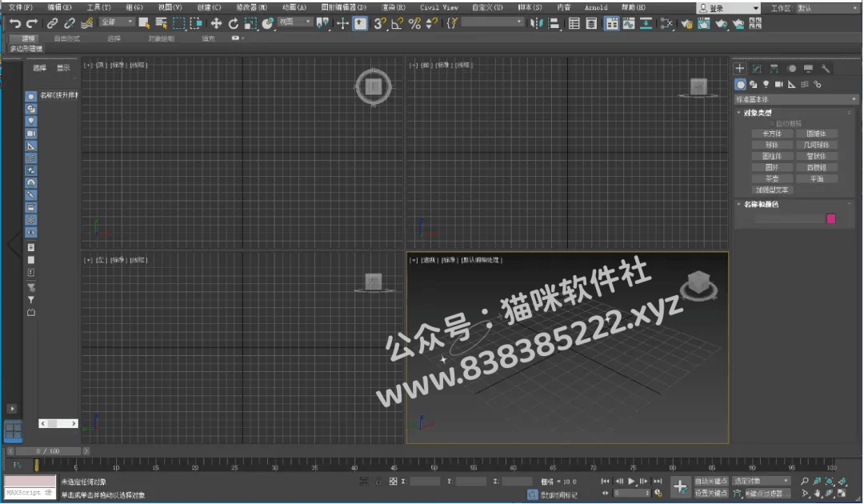Click the 长方体 box button

[772, 134]
